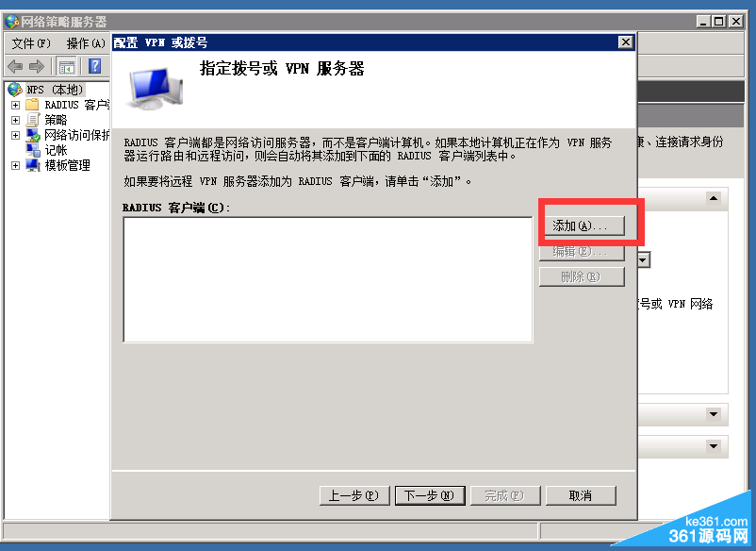Image resolution: width=756 pixels, height=551 pixels.
Task: Click the 取消 button
Action: click(x=581, y=495)
